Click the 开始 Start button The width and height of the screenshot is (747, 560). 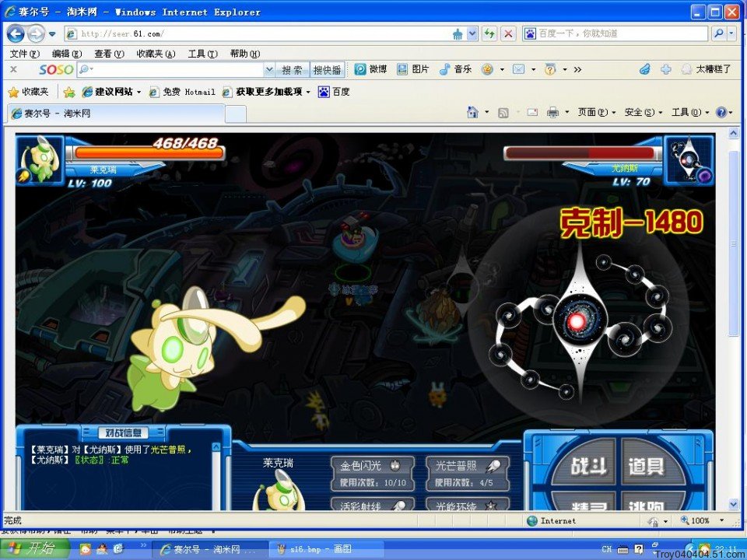[35, 549]
